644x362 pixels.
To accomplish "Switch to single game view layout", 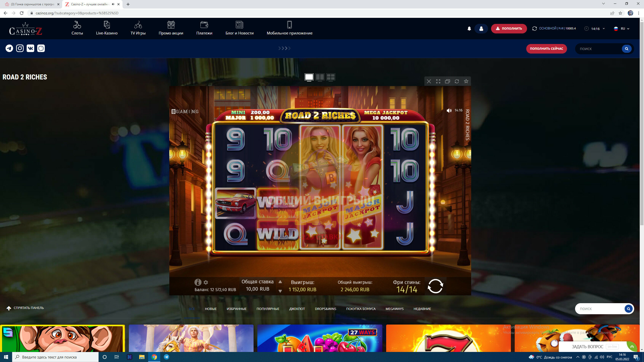I will pyautogui.click(x=309, y=77).
